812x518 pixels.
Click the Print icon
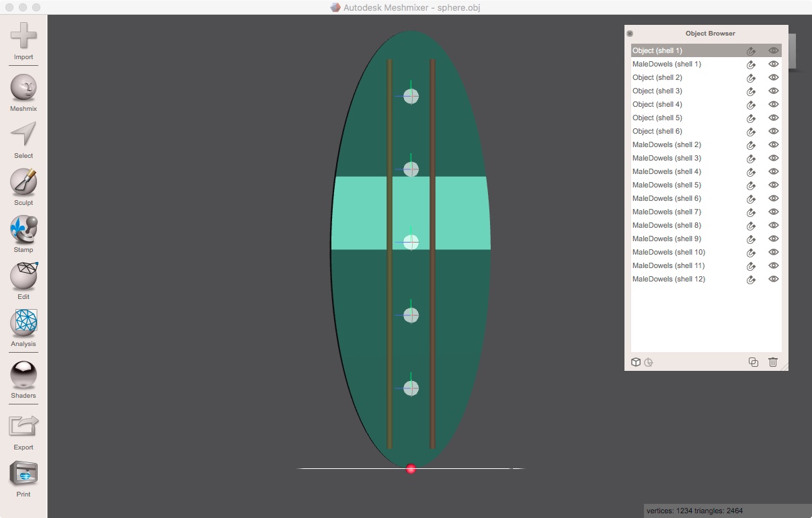[24, 474]
